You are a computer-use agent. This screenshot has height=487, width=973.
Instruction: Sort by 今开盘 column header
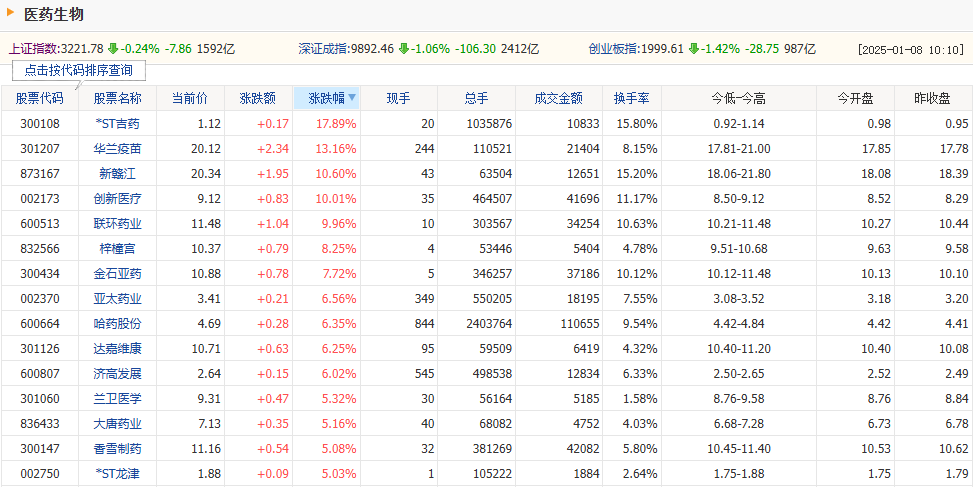[x=856, y=98]
